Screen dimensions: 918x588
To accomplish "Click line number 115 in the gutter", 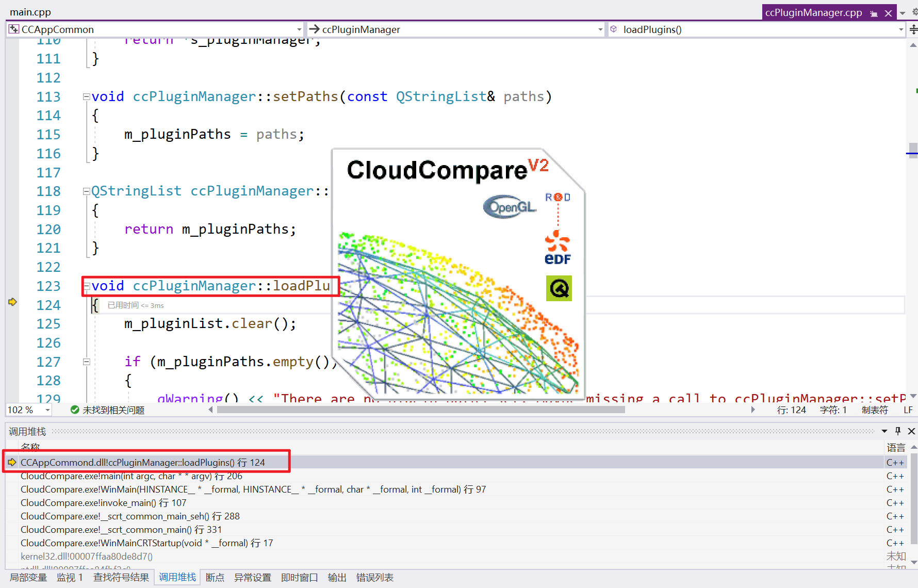I will [48, 135].
